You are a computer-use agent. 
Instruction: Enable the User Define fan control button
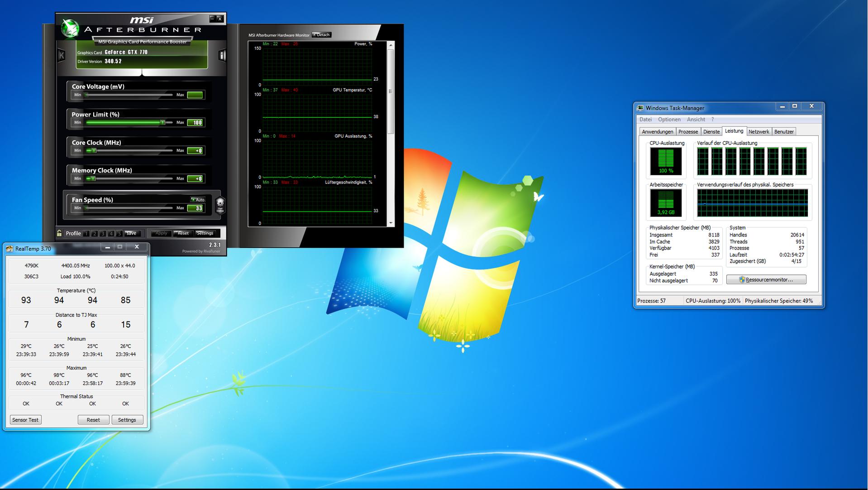click(220, 205)
